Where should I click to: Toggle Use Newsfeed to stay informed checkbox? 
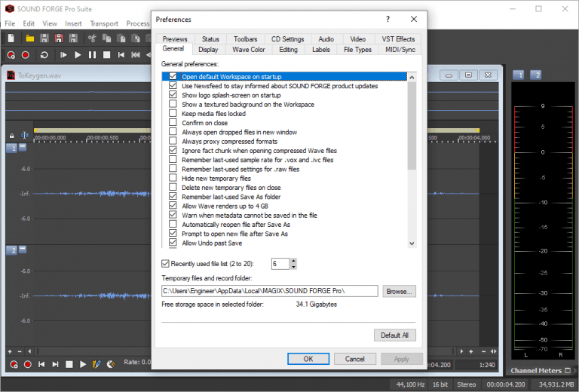click(x=173, y=85)
